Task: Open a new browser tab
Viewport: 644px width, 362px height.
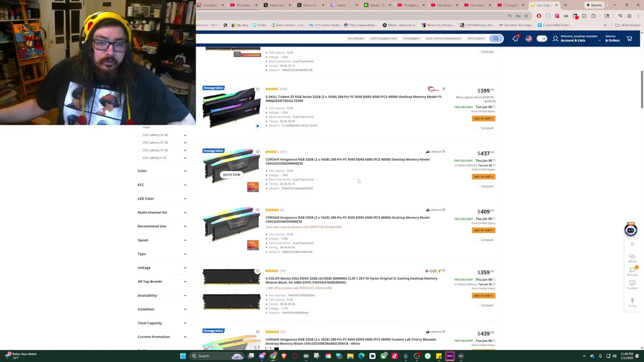Action: pos(565,5)
